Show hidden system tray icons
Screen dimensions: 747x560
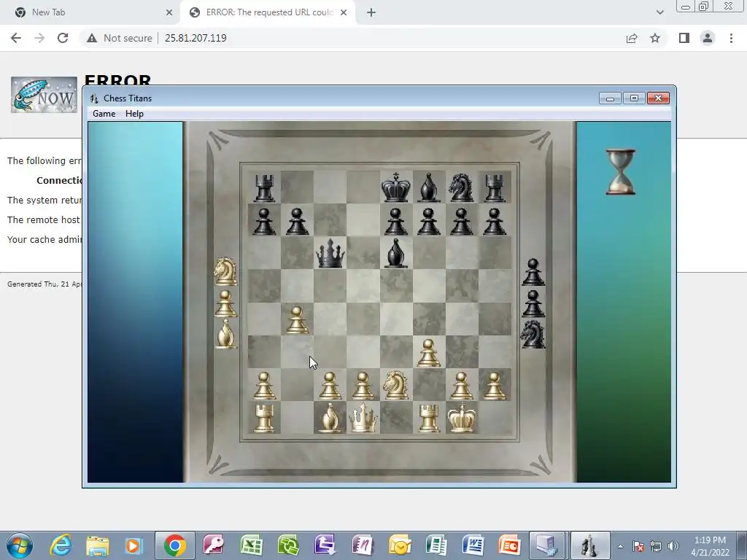point(620,546)
